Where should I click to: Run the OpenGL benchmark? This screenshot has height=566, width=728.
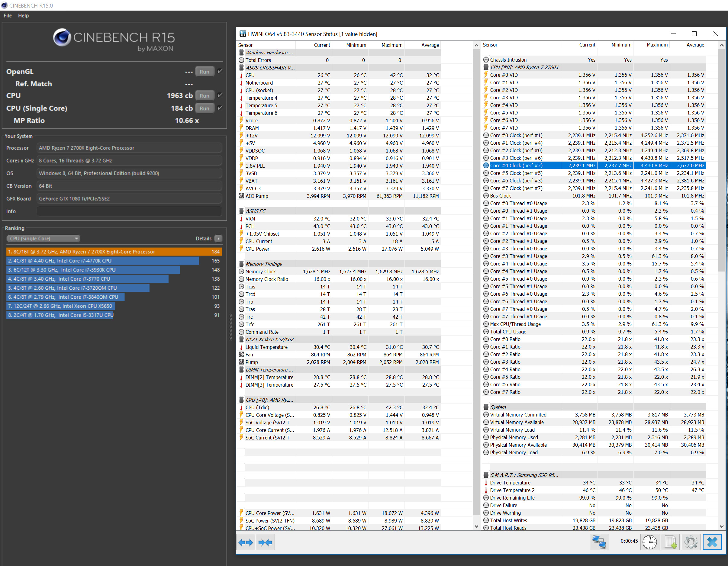pos(204,72)
